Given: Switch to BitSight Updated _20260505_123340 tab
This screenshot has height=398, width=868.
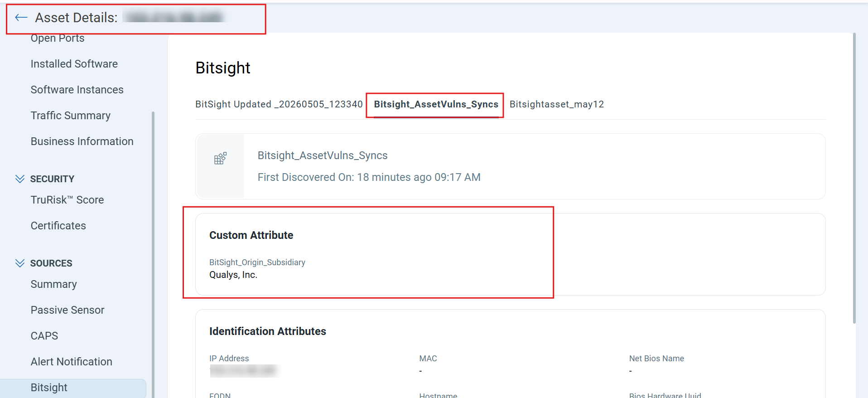Looking at the screenshot, I should tap(279, 104).
